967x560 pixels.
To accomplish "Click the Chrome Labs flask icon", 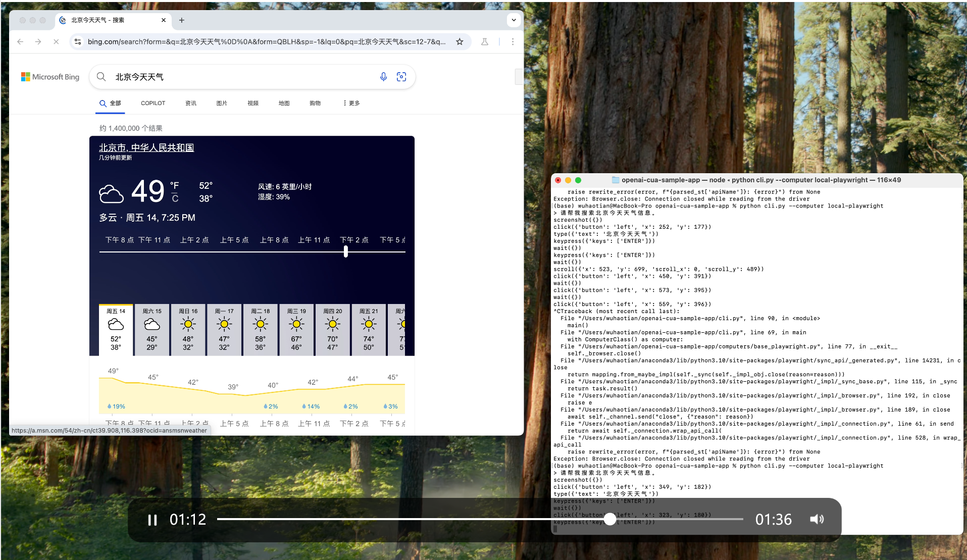I will click(x=485, y=41).
